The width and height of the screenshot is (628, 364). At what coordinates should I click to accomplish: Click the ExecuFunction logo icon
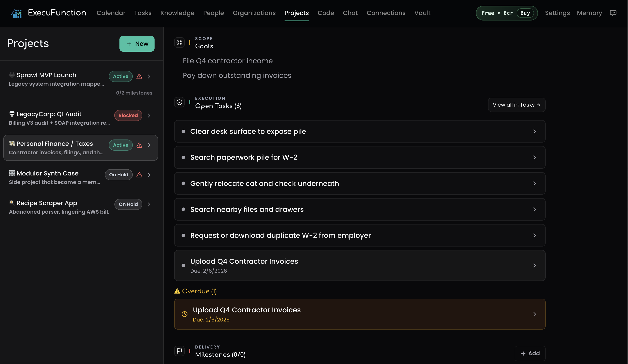[16, 13]
